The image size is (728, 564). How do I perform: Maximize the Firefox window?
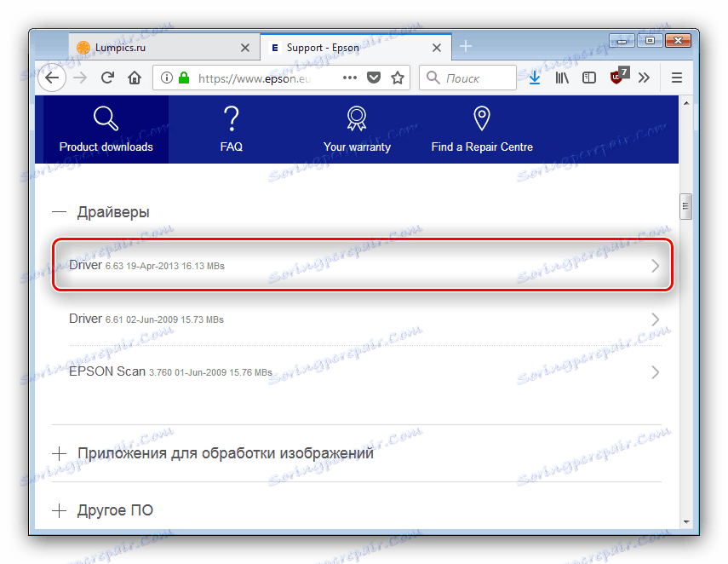coord(650,41)
